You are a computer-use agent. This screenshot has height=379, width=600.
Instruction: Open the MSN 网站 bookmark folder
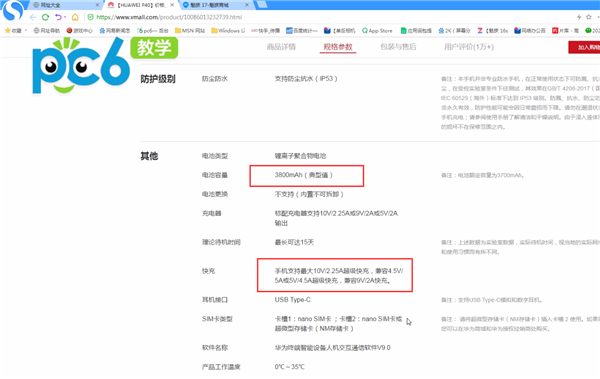(x=190, y=31)
